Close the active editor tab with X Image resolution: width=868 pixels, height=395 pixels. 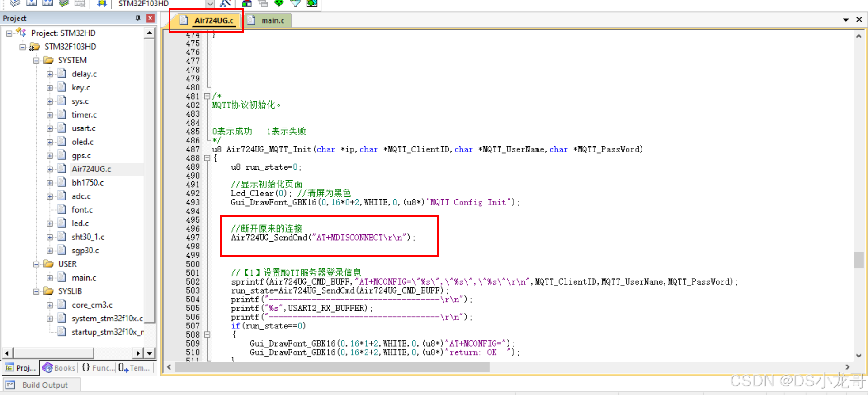point(859,19)
